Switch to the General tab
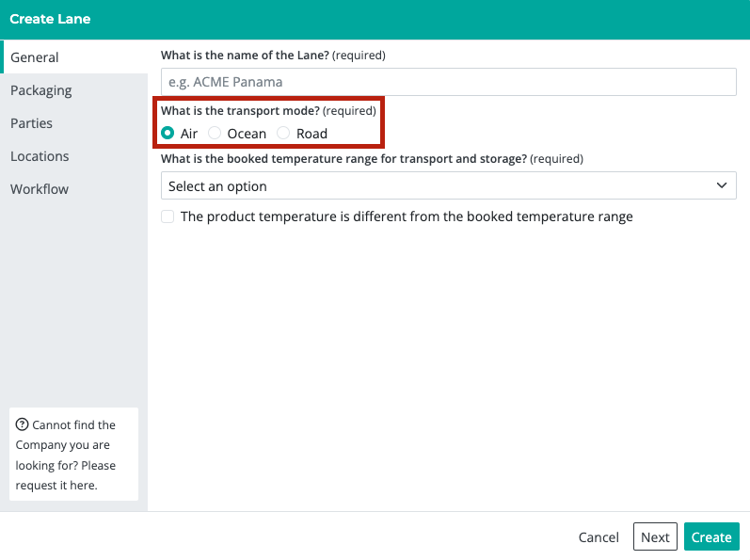Image resolution: width=750 pixels, height=560 pixels. (35, 57)
